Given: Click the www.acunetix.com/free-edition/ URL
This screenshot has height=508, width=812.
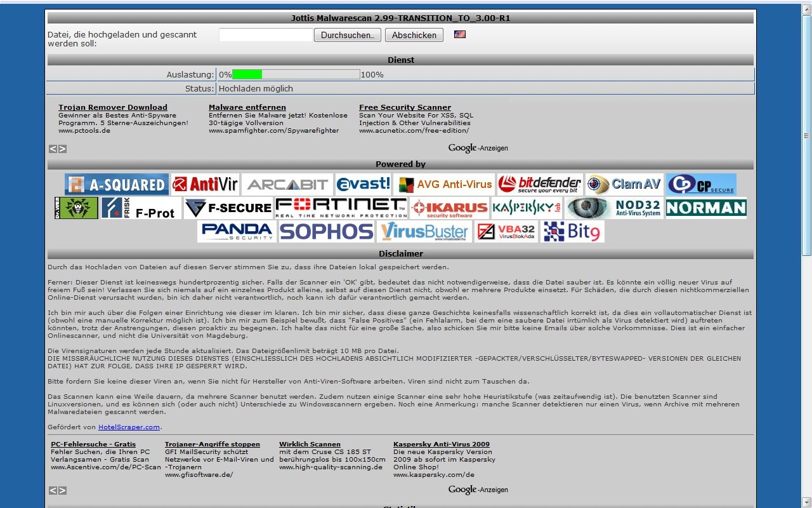Looking at the screenshot, I should point(414,130).
